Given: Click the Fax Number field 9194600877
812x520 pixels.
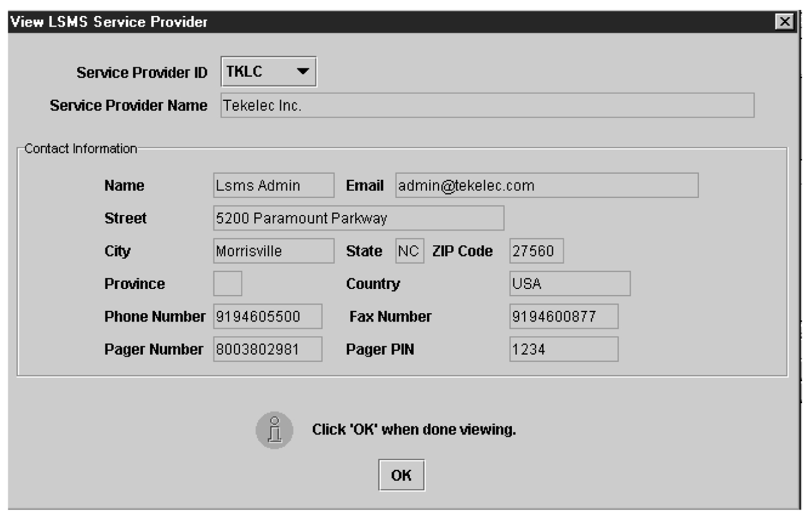Looking at the screenshot, I should coord(564,316).
